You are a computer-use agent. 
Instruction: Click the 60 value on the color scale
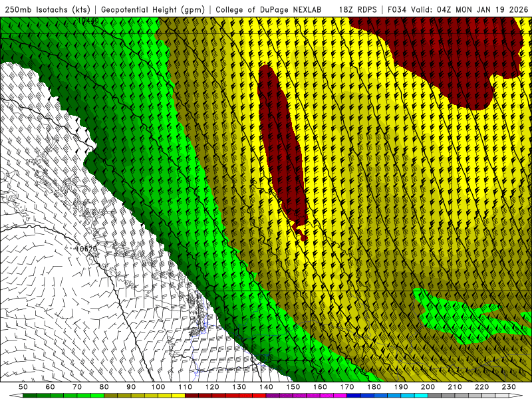(50, 387)
